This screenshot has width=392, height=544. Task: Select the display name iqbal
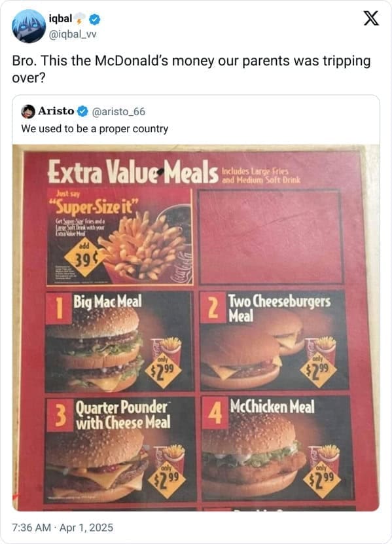coord(61,20)
